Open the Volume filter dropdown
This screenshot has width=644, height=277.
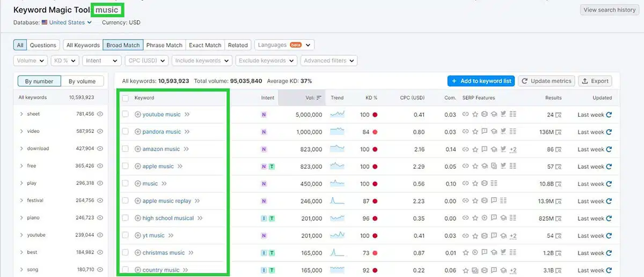pos(31,61)
